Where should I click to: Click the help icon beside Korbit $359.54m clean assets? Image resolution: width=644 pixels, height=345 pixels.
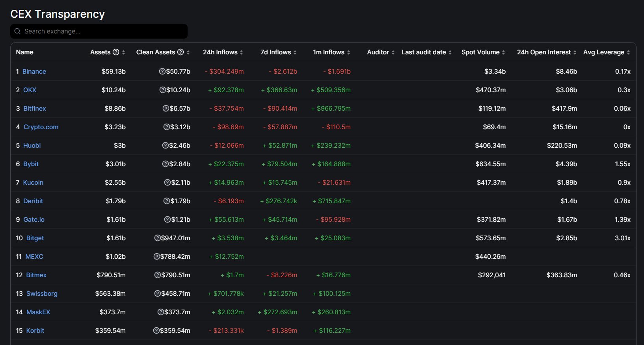[156, 330]
